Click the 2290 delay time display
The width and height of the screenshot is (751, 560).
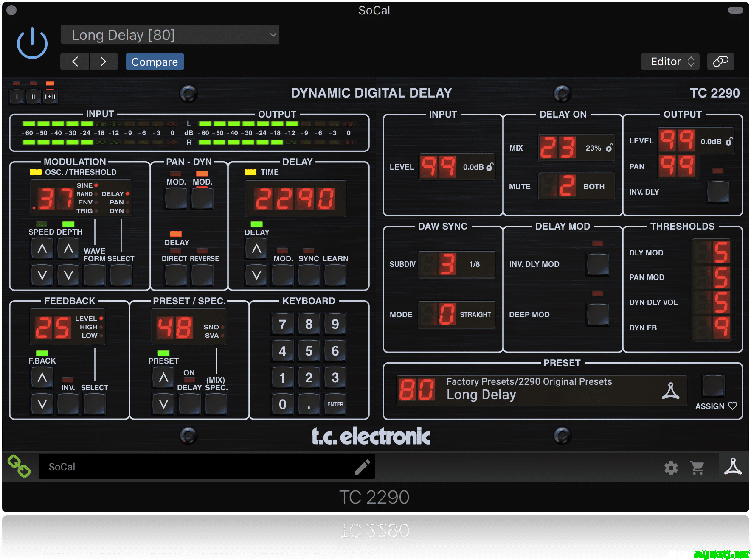pos(295,199)
